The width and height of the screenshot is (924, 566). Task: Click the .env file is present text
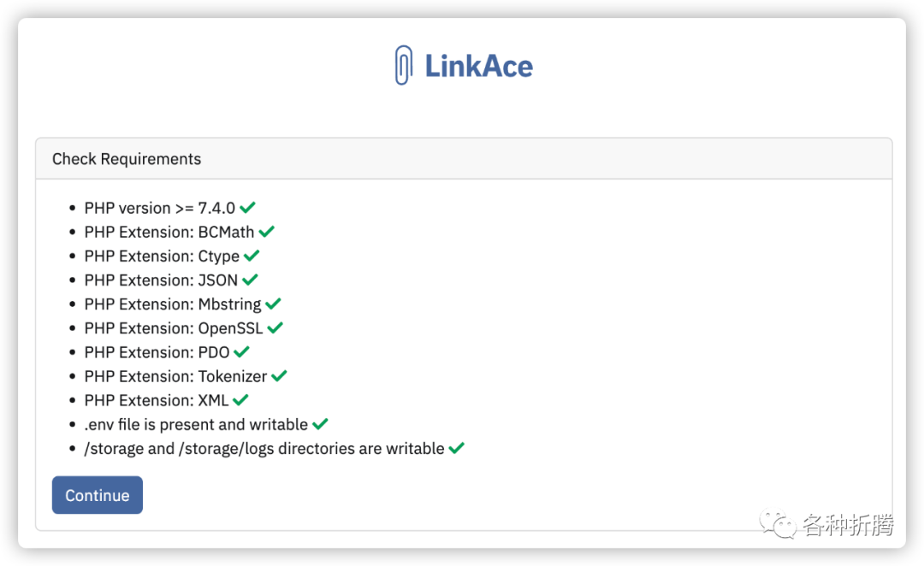(x=196, y=425)
